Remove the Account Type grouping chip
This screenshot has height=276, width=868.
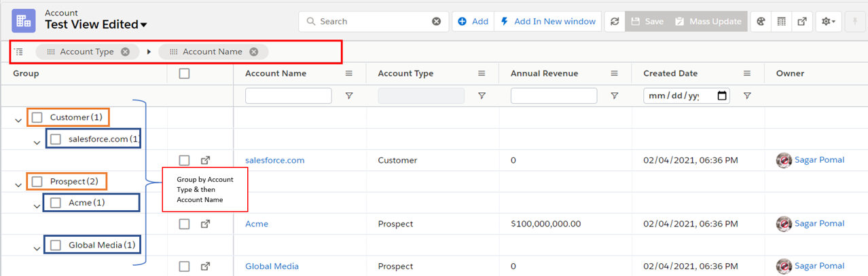pos(125,52)
